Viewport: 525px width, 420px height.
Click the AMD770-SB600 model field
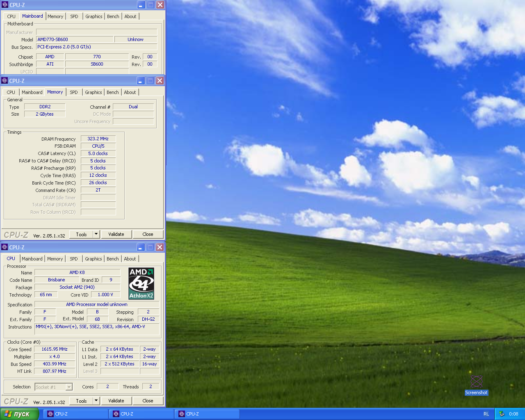tap(75, 39)
